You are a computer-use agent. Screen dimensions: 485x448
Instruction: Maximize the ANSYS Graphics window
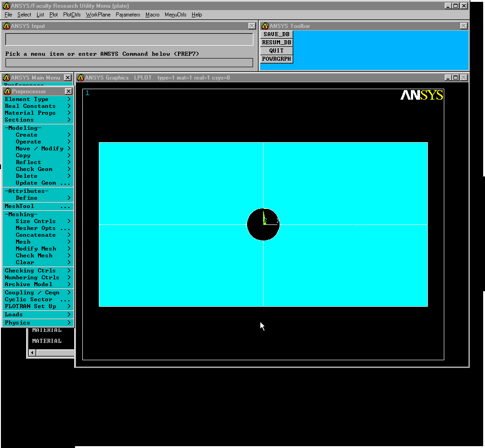coord(455,78)
